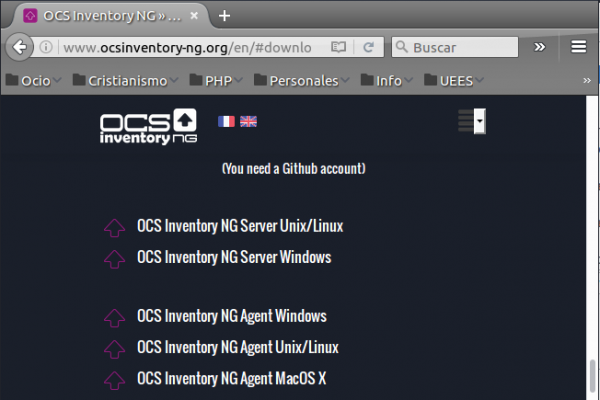Click arrow icon beside Server Windows
The width and height of the screenshot is (600, 400).
point(114,259)
